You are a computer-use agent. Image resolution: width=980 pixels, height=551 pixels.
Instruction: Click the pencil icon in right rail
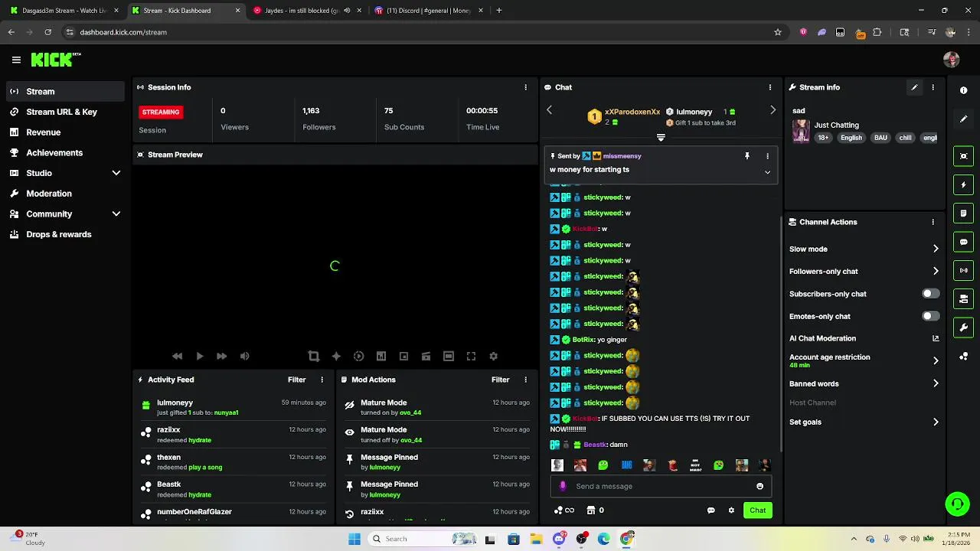click(x=963, y=119)
